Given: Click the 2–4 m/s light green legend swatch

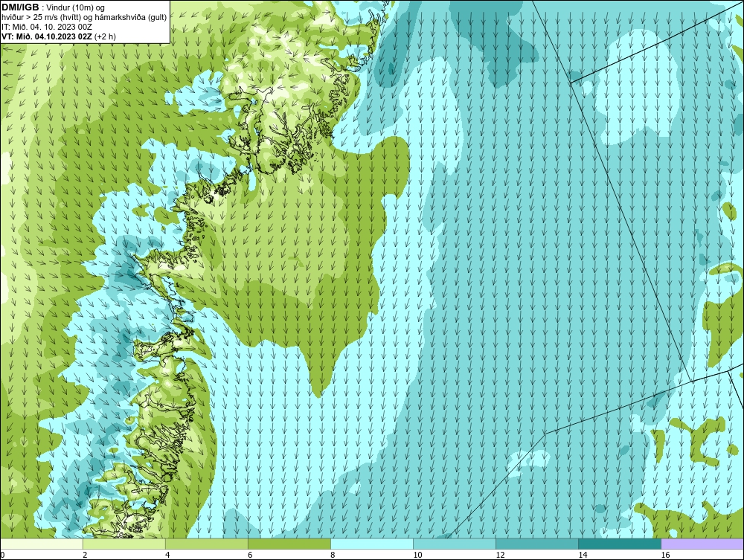Looking at the screenshot, I should [x=124, y=544].
